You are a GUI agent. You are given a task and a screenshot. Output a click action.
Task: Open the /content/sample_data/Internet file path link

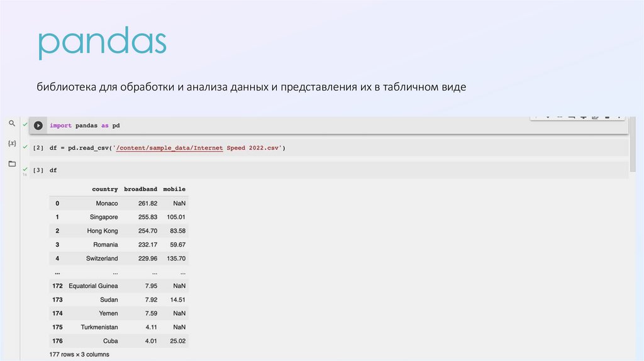coord(169,148)
